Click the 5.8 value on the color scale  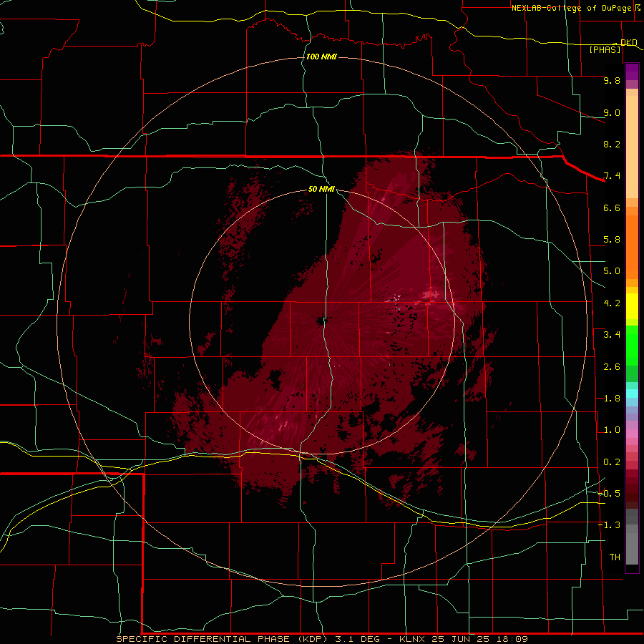[612, 240]
